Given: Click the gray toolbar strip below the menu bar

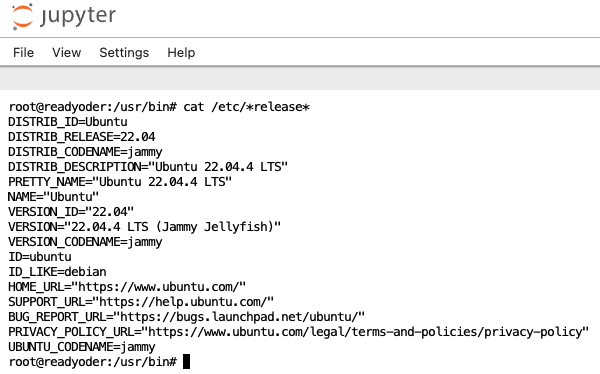Looking at the screenshot, I should click(300, 79).
